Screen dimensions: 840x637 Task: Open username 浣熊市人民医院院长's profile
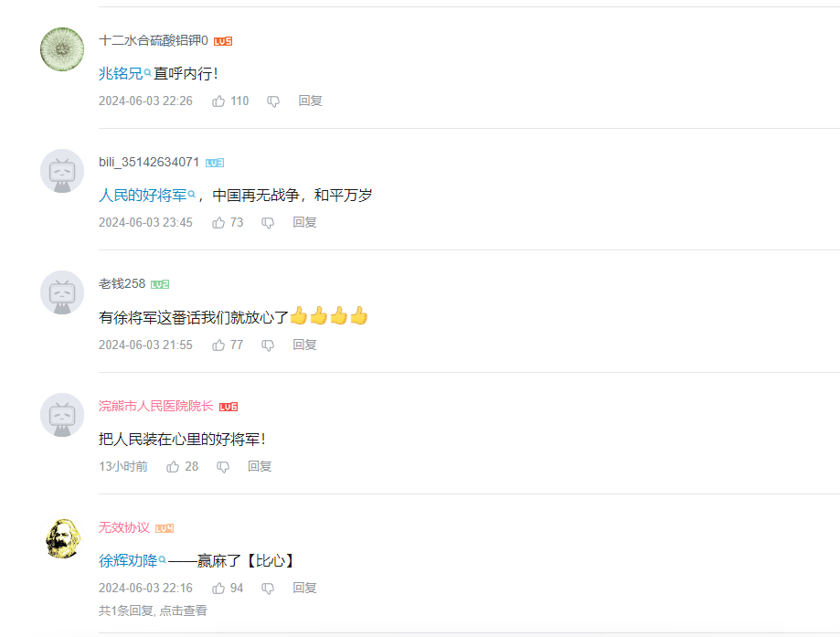click(x=156, y=406)
